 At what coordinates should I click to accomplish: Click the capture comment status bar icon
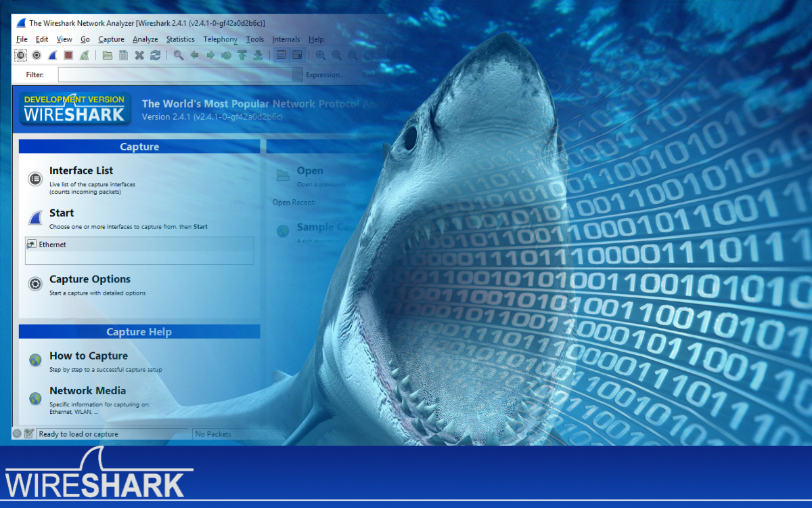(x=29, y=433)
